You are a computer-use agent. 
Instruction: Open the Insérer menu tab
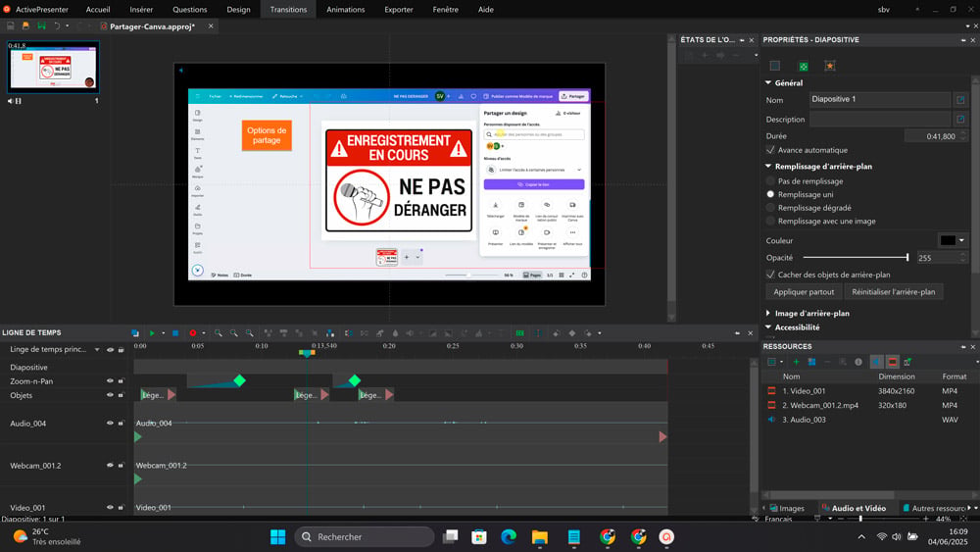[141, 10]
